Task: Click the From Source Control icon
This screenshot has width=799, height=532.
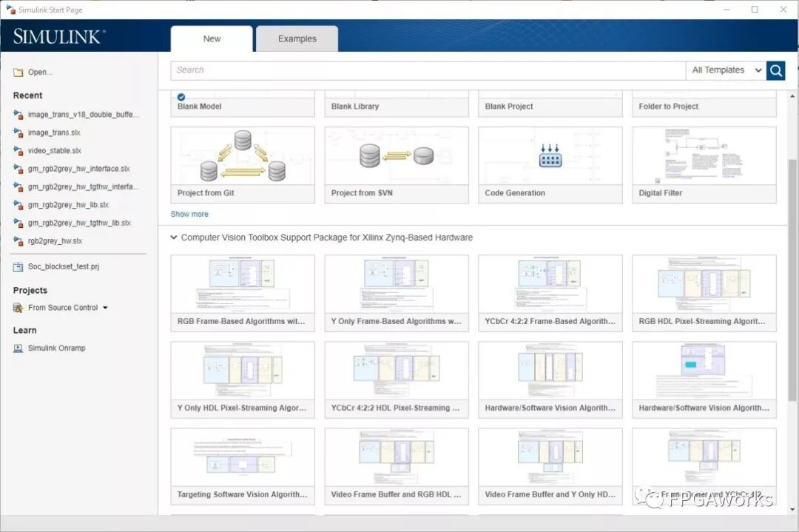Action: [x=18, y=308]
